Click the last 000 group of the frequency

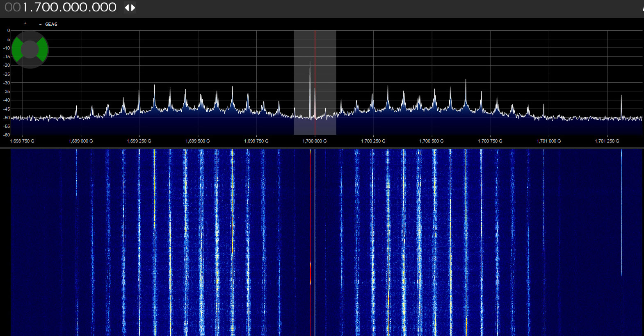(x=105, y=7)
